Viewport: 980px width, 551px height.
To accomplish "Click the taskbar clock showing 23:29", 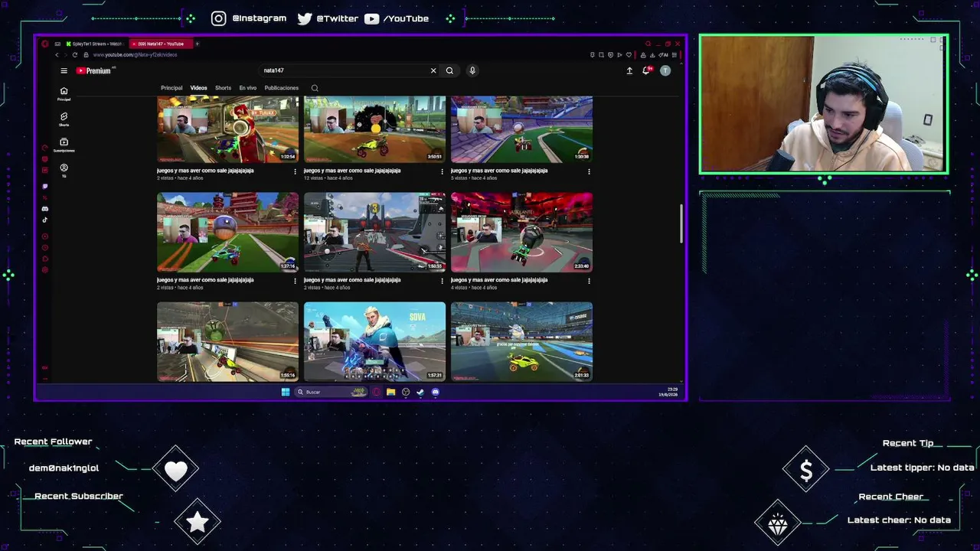I will pyautogui.click(x=668, y=392).
